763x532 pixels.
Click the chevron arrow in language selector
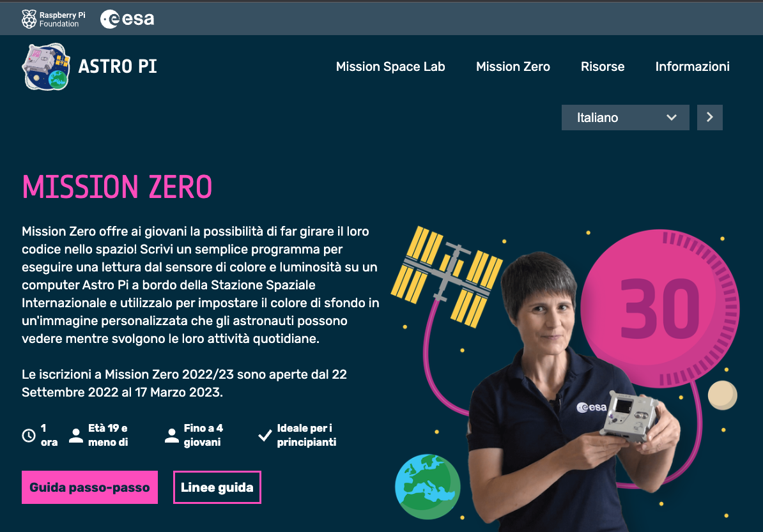[x=672, y=118]
